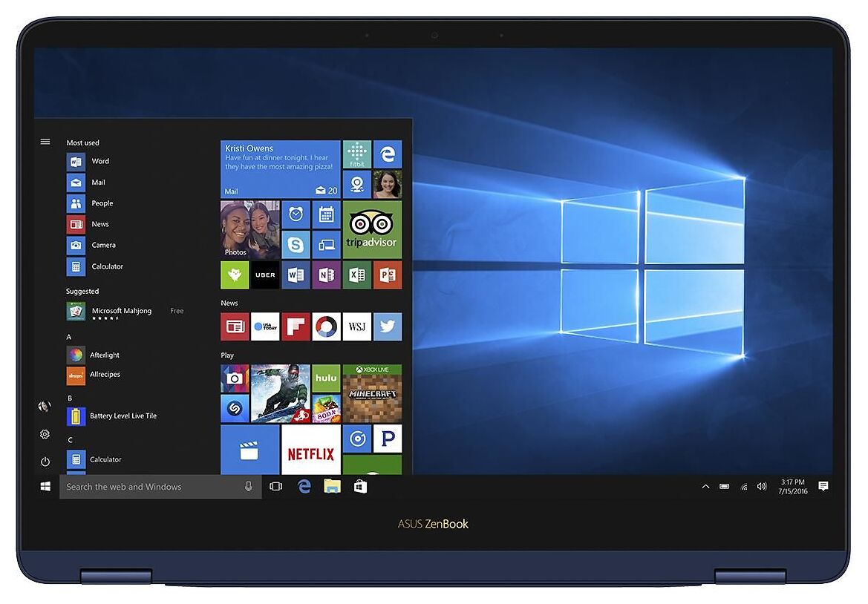Open the Uber tile
The height and width of the screenshot is (604, 868).
point(265,275)
